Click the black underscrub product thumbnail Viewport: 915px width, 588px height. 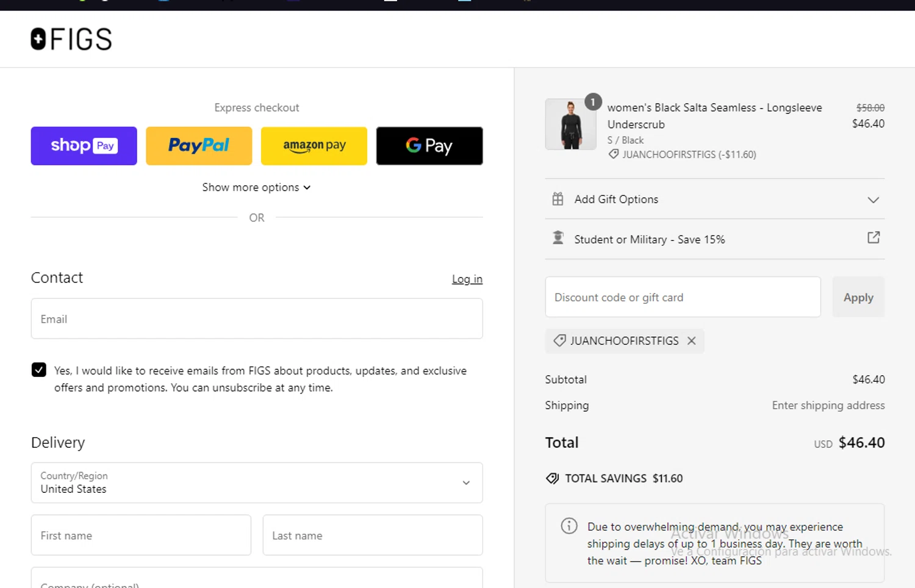[570, 125]
